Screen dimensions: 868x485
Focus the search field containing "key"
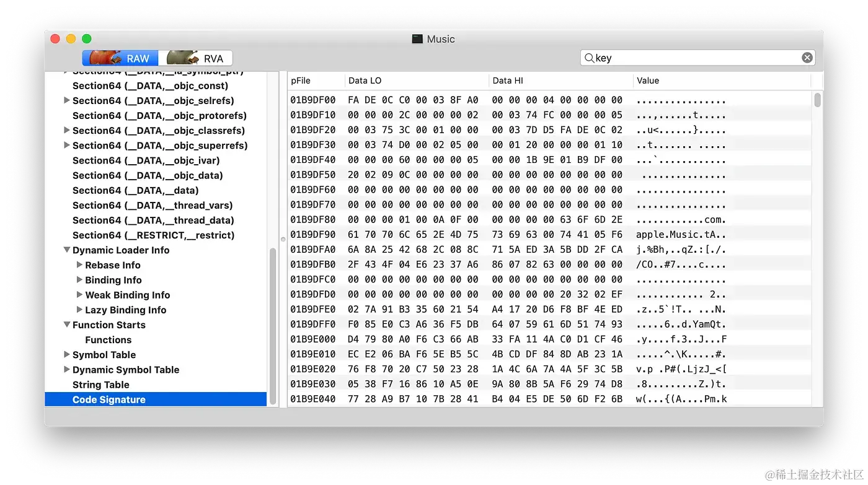[x=697, y=58]
